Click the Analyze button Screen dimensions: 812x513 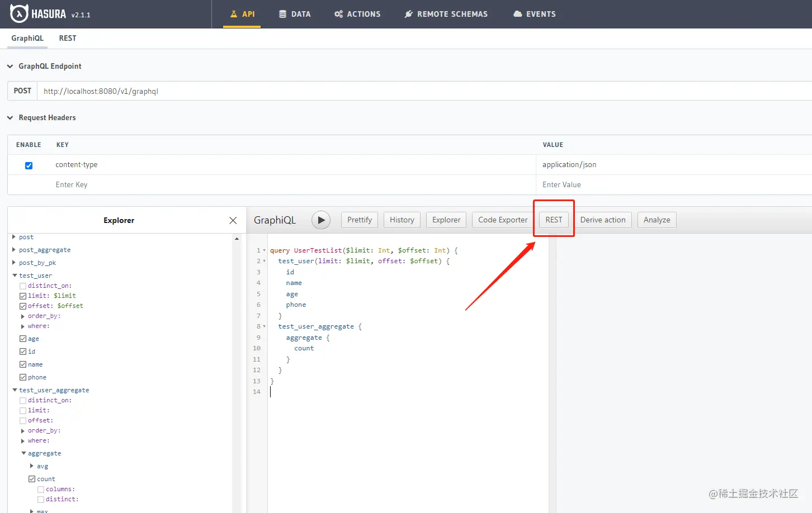point(657,220)
